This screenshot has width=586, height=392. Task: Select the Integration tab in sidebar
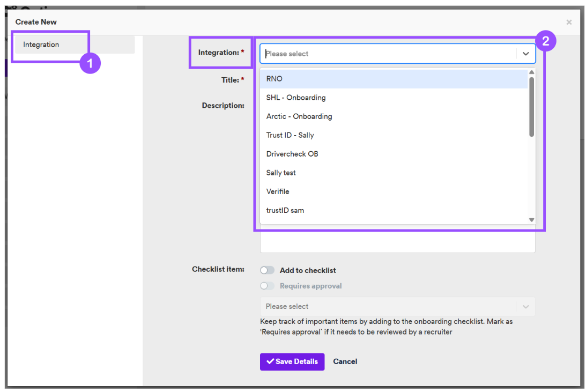click(x=75, y=45)
